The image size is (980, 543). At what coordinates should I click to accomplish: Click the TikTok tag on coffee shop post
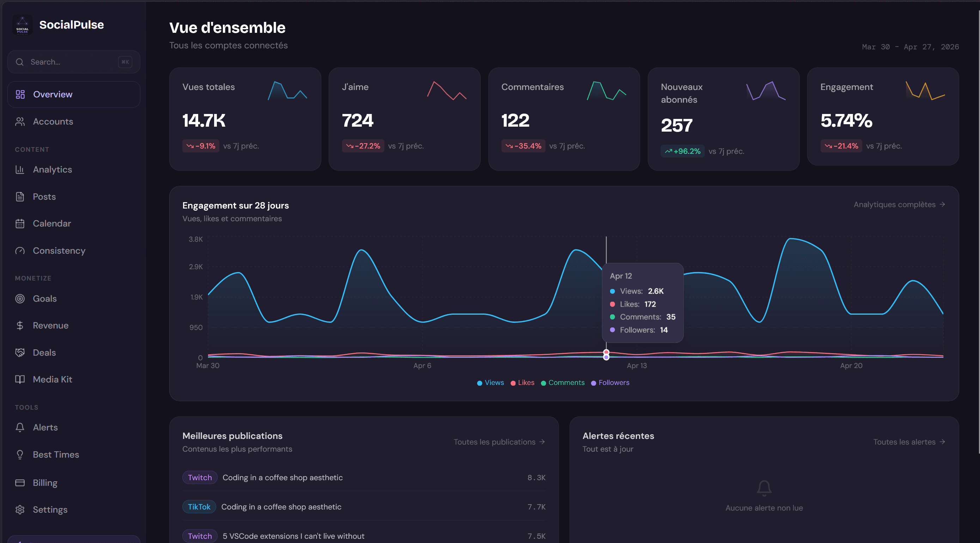[x=199, y=507]
